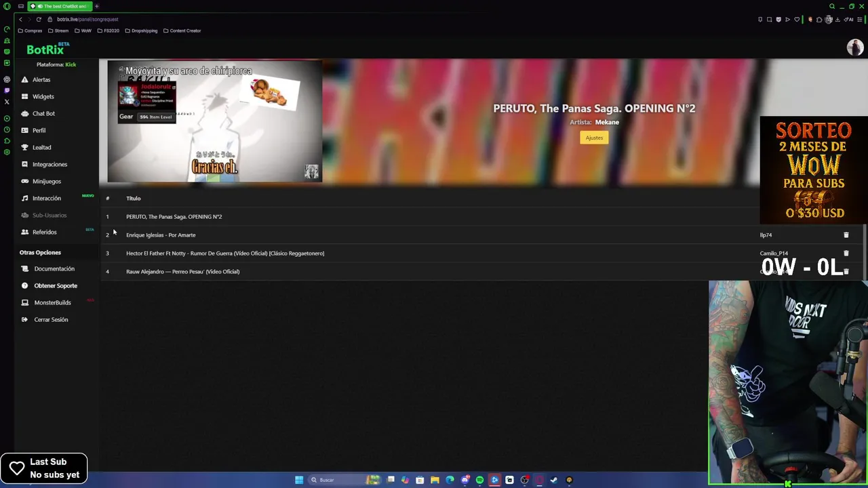Open Obtener Soporte link
The image size is (868, 488).
[x=56, y=285]
